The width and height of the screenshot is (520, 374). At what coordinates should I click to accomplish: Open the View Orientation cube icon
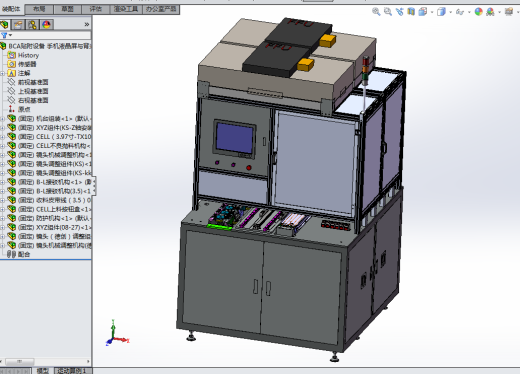point(423,12)
